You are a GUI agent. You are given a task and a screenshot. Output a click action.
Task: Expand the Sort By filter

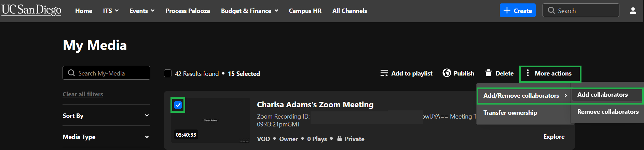coord(106,115)
